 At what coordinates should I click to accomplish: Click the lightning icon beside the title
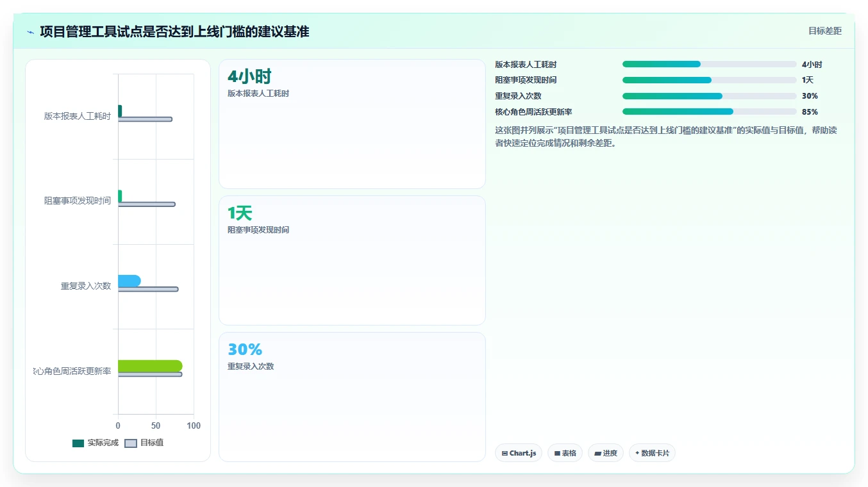[31, 32]
